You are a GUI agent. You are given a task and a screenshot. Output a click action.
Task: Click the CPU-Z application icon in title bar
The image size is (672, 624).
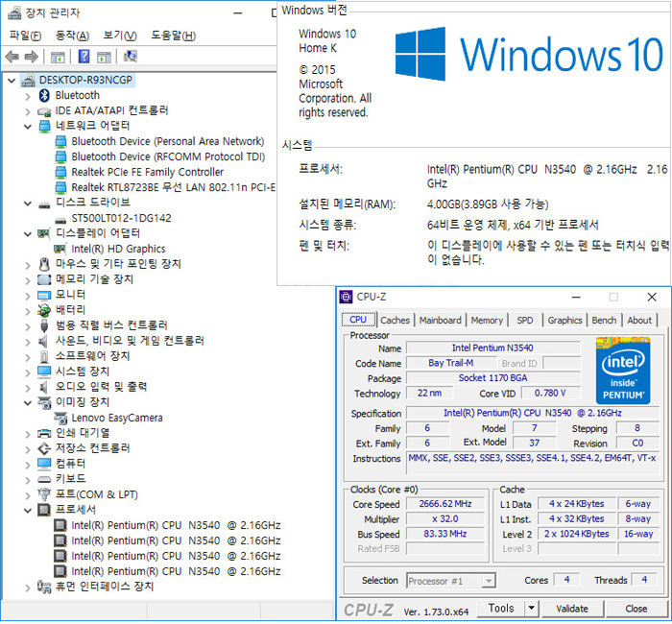tap(346, 298)
